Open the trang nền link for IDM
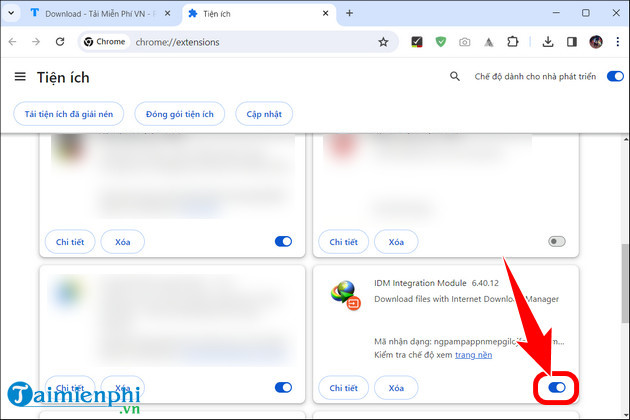Viewport: 630px width, 420px height. pyautogui.click(x=475, y=355)
